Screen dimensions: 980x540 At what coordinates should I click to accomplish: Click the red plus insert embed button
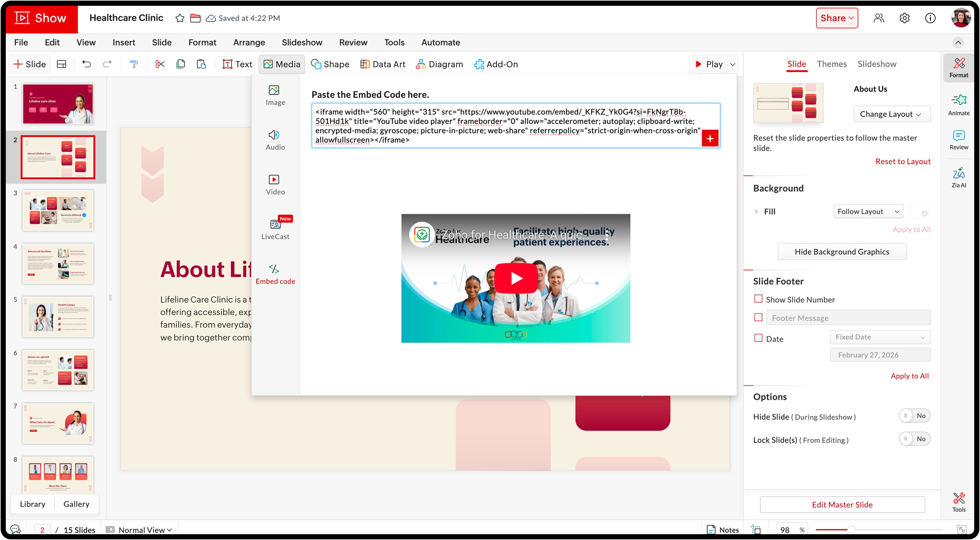[x=710, y=139]
